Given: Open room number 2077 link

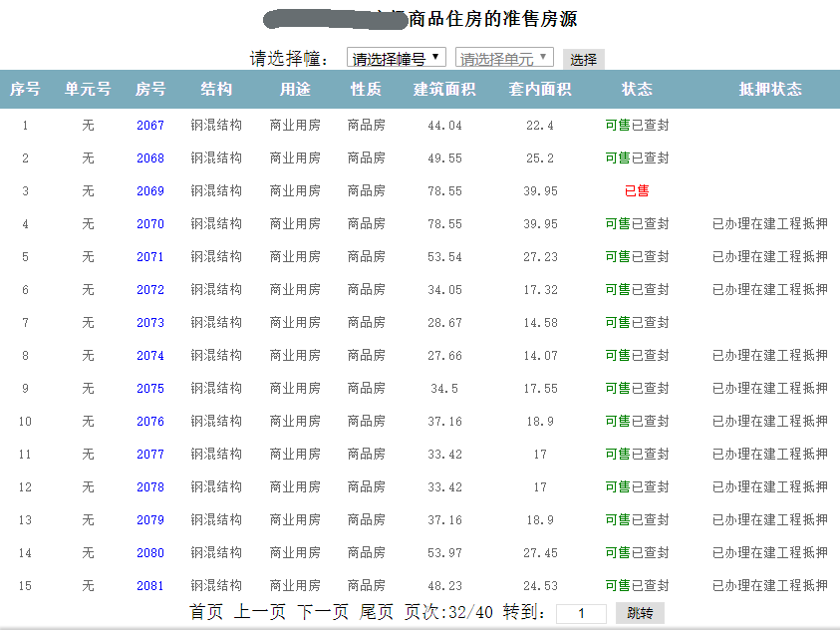Looking at the screenshot, I should 150,455.
